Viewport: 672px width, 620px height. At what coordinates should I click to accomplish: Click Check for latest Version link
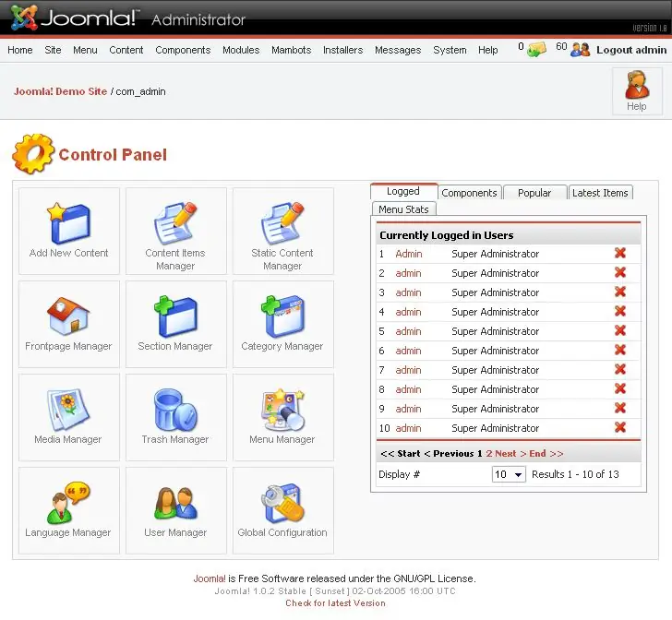click(x=336, y=602)
